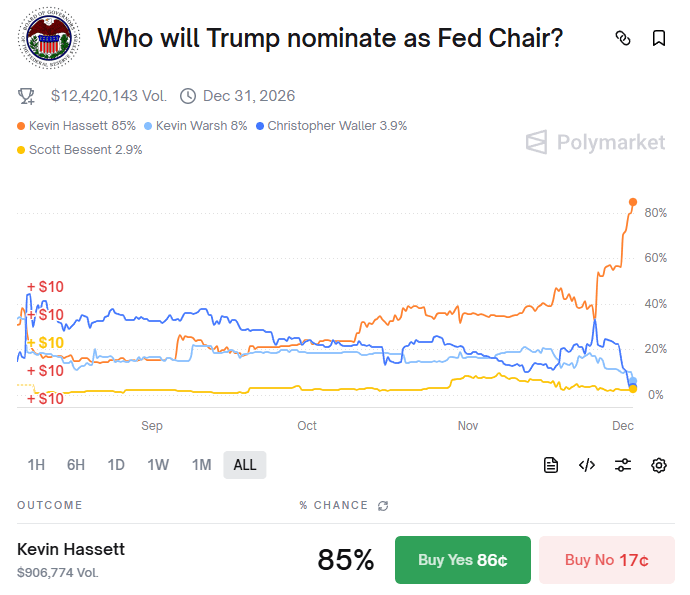Image resolution: width=690 pixels, height=595 pixels.
Task: Buy No for Kevin Hassett at 17¢
Action: (606, 560)
